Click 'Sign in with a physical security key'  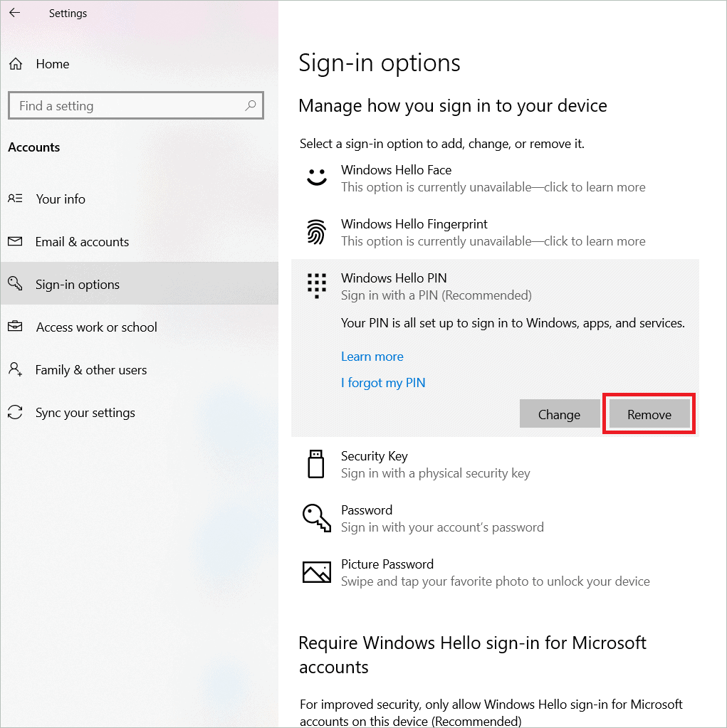[435, 473]
